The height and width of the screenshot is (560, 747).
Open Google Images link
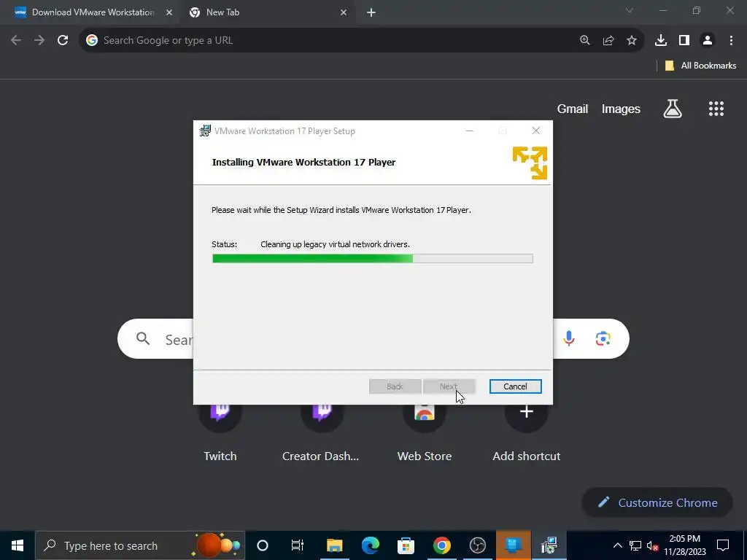(x=621, y=109)
